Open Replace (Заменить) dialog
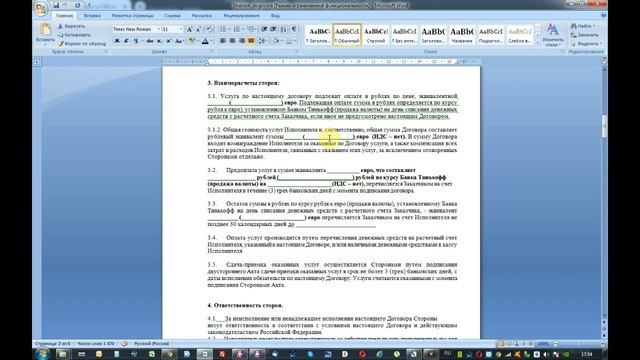Viewport: 640px width, 360px height. pos(585,35)
